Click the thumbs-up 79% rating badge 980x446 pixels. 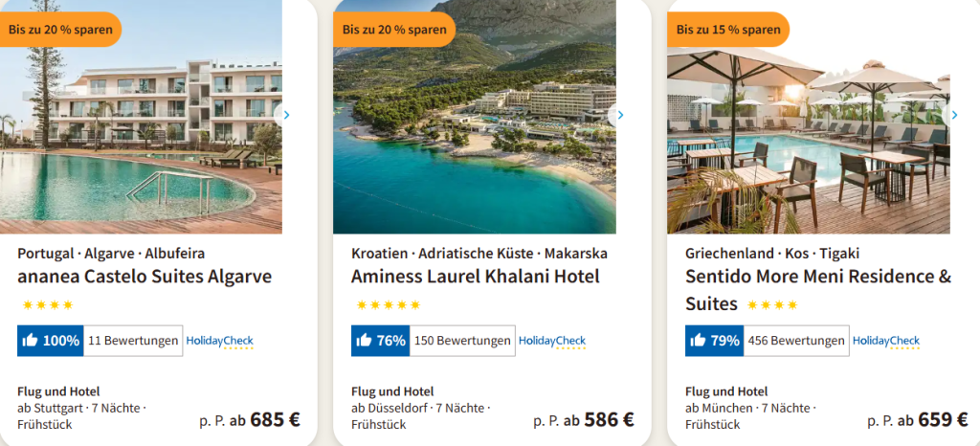[x=714, y=341]
